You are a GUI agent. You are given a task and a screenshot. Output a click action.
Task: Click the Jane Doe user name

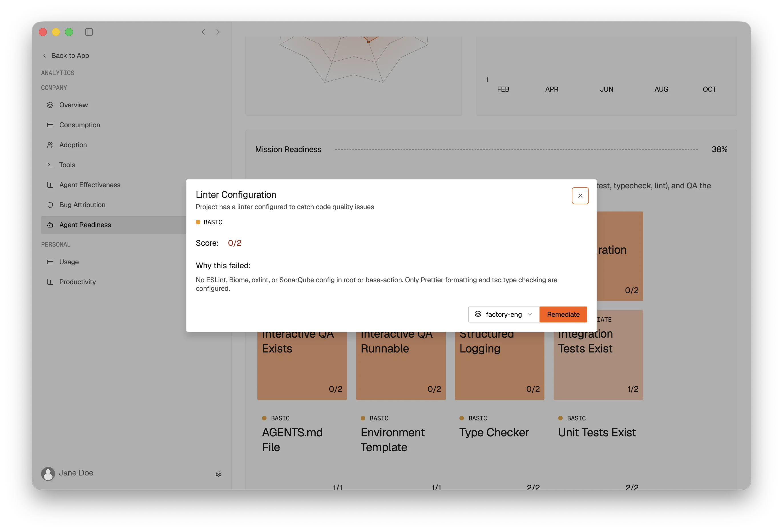(x=76, y=473)
